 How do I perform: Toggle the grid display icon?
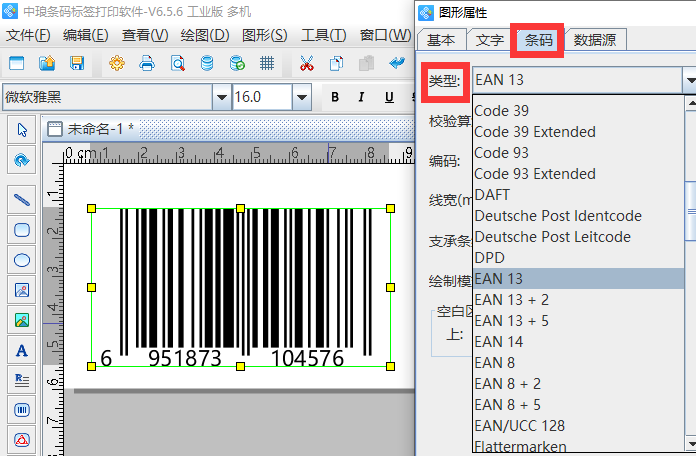point(267,63)
